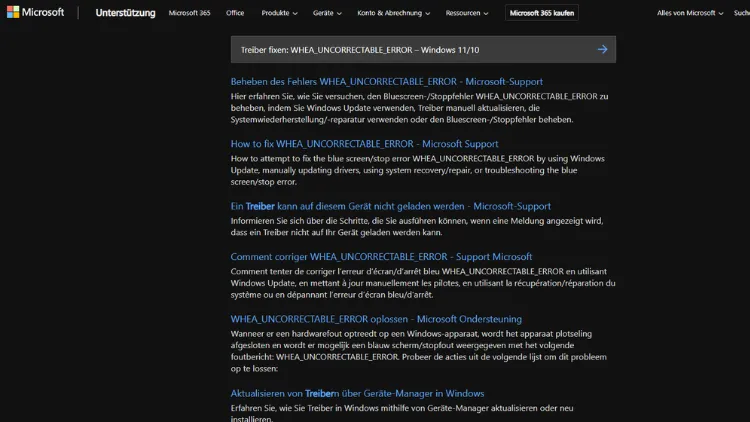Click the description starting 'How to attempt to fix'
Viewport: 750px width, 422px height.
point(418,170)
